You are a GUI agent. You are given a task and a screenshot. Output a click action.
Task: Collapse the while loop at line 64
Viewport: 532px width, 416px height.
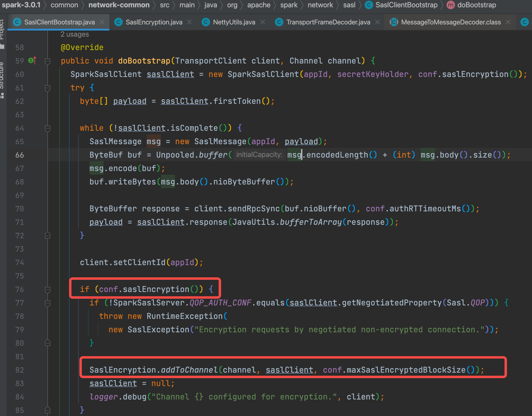point(48,128)
